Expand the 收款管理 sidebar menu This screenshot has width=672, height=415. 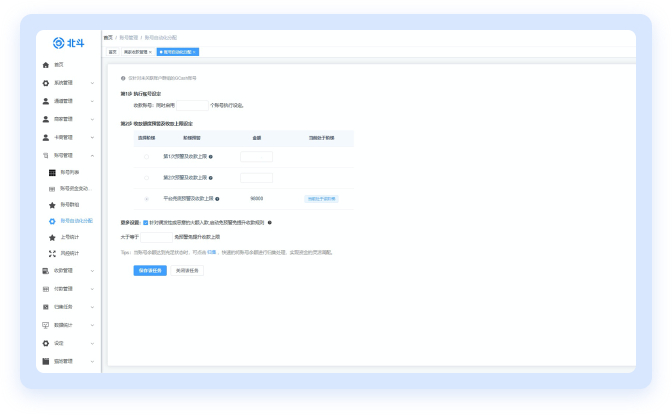pos(92,271)
